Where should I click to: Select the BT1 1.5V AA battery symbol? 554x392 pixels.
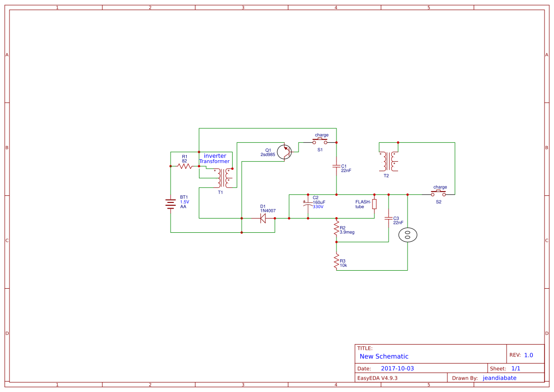[x=170, y=203]
